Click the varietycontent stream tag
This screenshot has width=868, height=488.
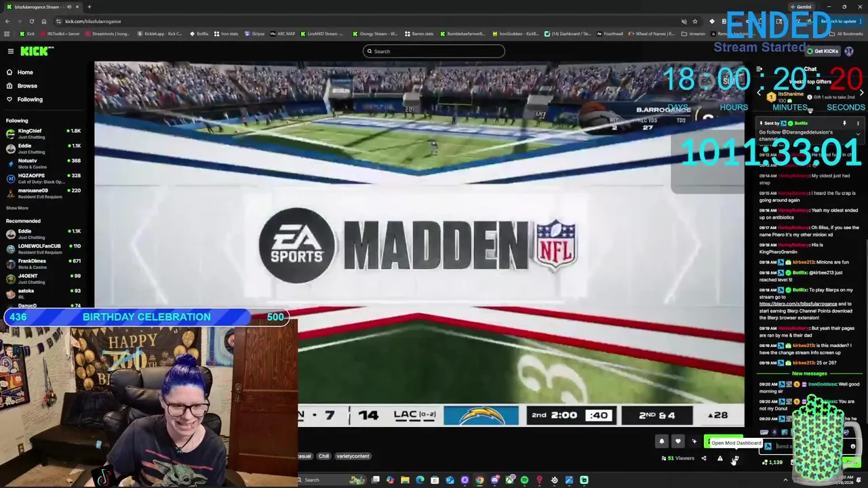(353, 456)
